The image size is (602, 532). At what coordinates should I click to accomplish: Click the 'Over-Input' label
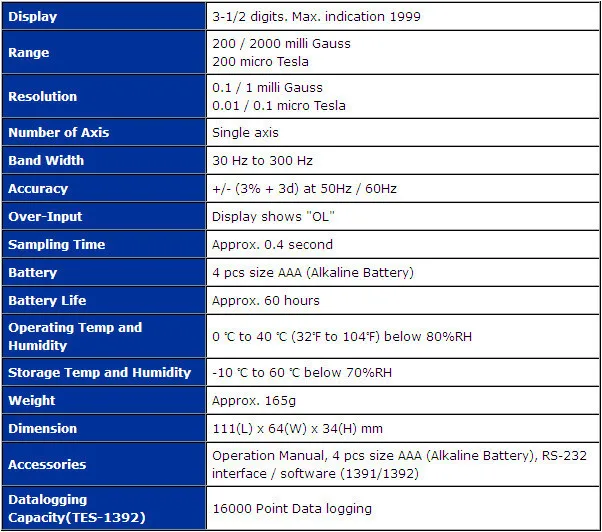(x=45, y=216)
